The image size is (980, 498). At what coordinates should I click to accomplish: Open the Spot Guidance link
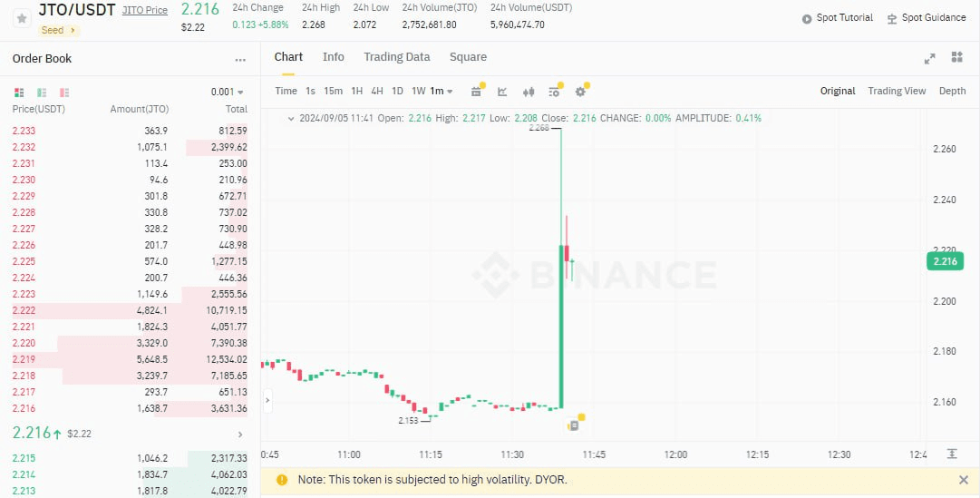(927, 18)
